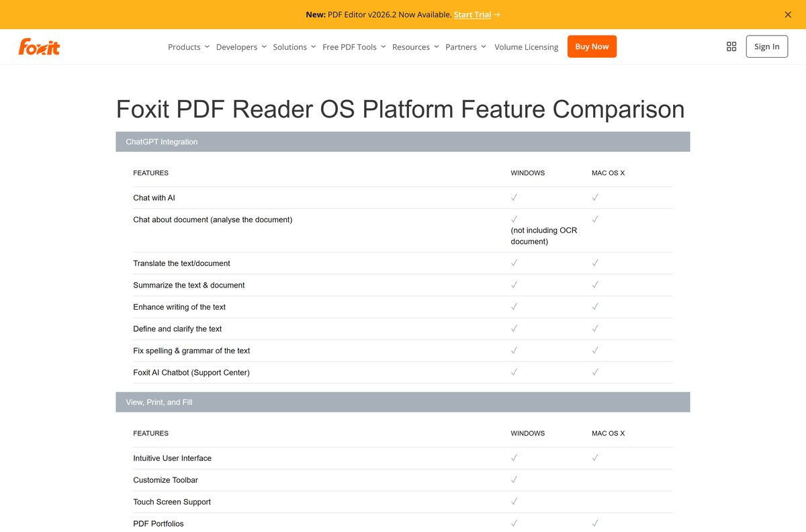This screenshot has width=806, height=532.
Task: Open the Developers menu
Action: pos(236,47)
